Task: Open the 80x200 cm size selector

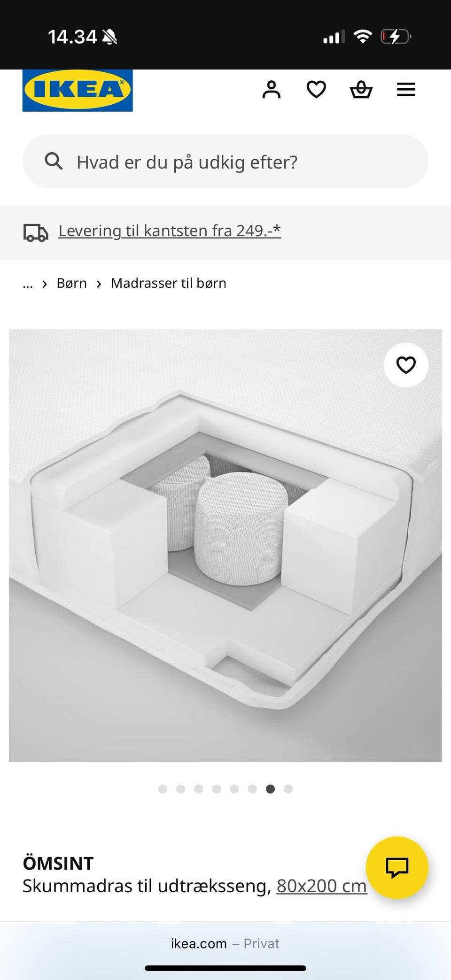Action: click(x=321, y=886)
